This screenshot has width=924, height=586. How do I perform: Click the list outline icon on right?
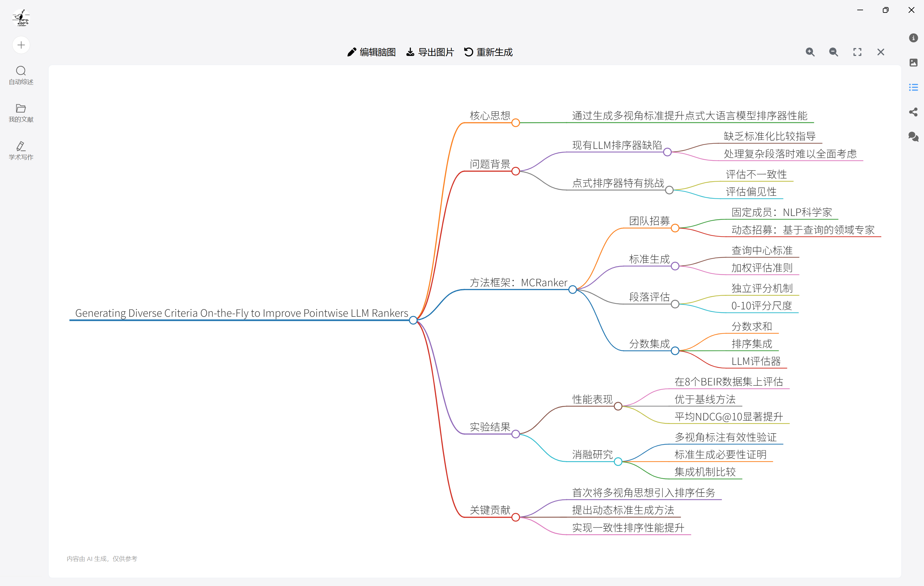913,88
